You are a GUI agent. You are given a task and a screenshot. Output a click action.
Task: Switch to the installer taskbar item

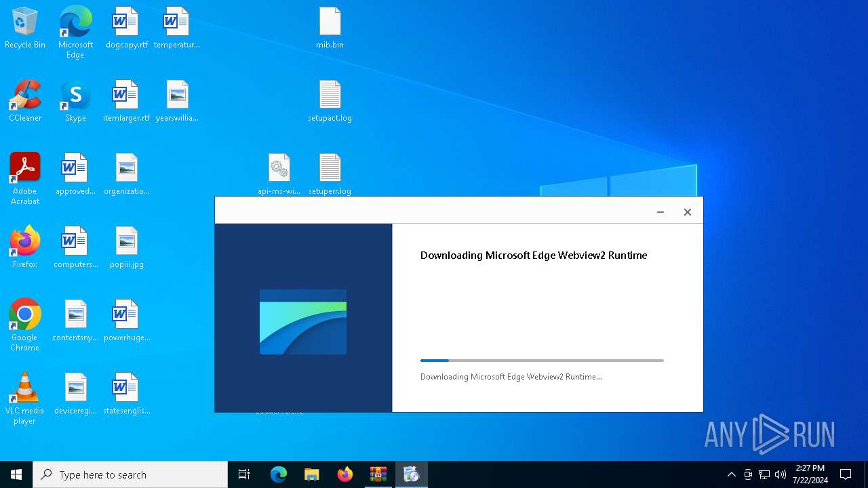click(412, 474)
